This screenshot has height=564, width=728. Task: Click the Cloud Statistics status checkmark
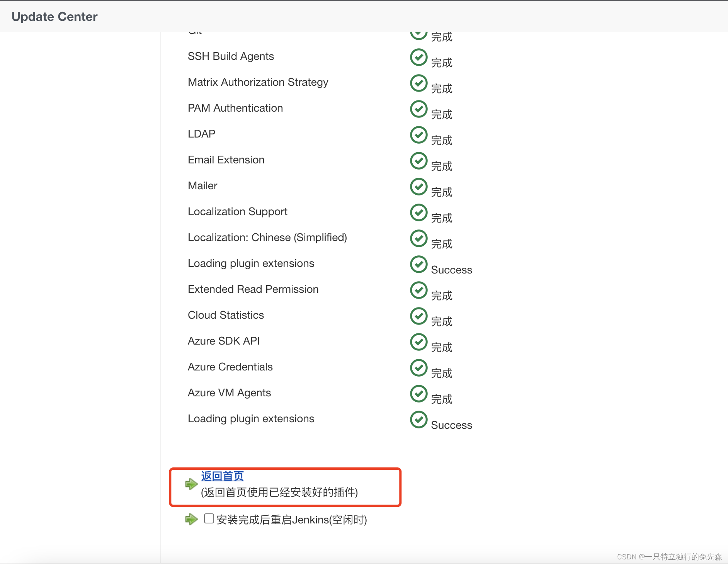tap(418, 316)
